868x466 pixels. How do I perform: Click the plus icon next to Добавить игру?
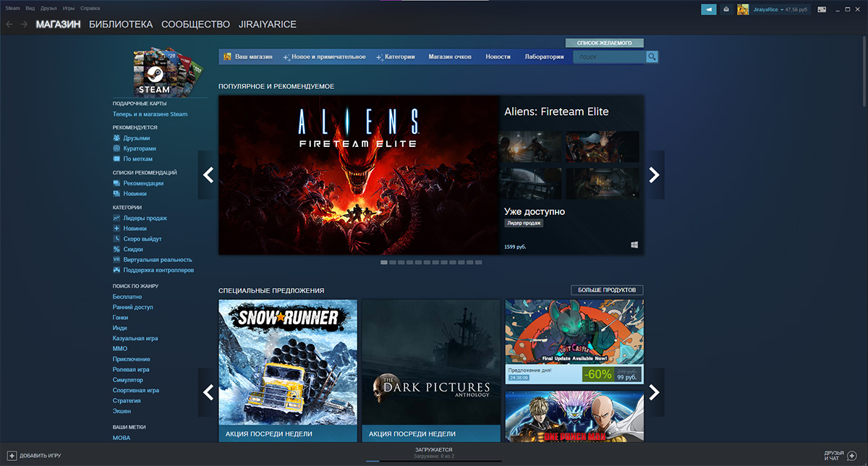12,456
